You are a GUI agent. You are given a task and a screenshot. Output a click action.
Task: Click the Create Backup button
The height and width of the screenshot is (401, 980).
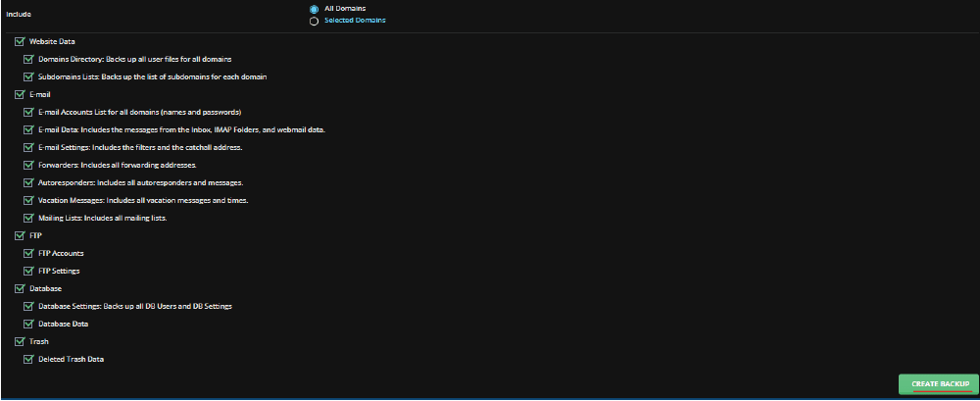point(938,384)
